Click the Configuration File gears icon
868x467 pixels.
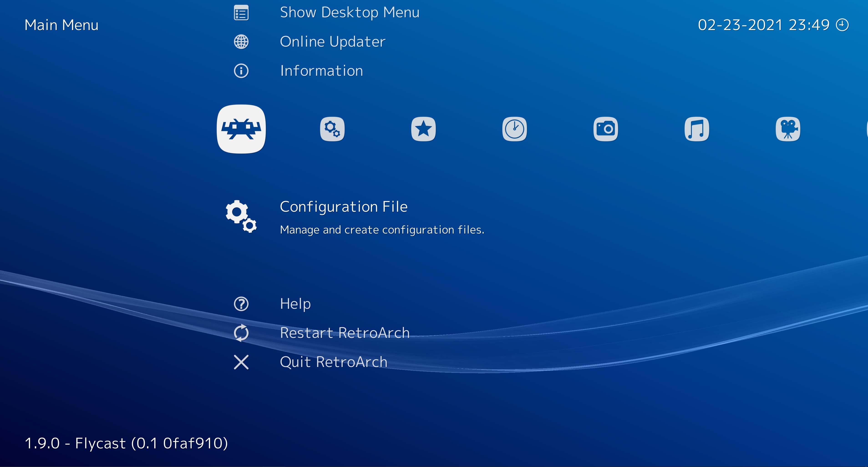pyautogui.click(x=241, y=216)
